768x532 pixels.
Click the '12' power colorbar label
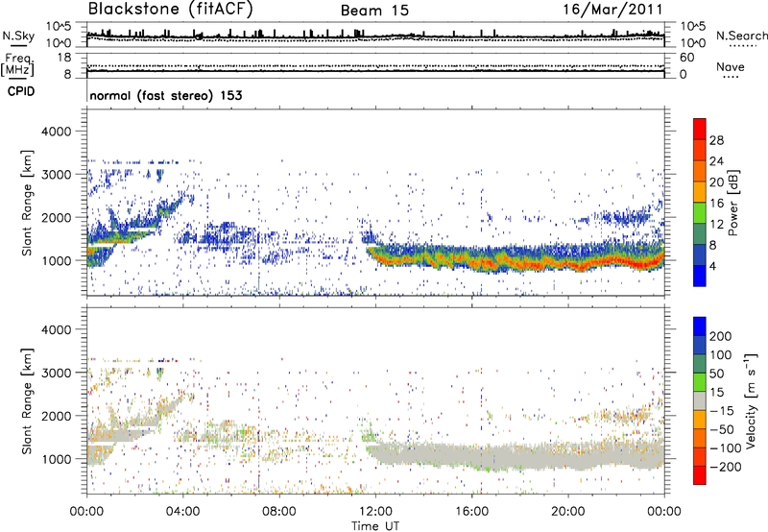tap(716, 225)
